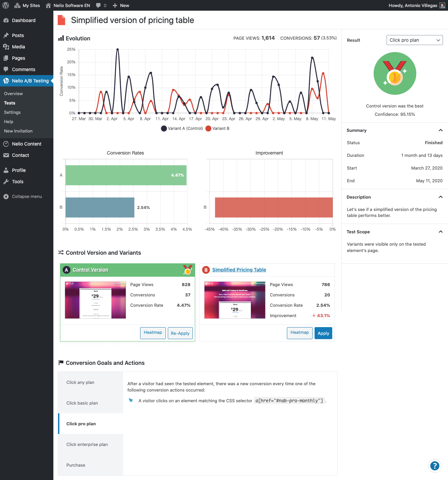Click the 'Howdy, Antonio Villegas' text
448x480 pixels.
tap(413, 5)
